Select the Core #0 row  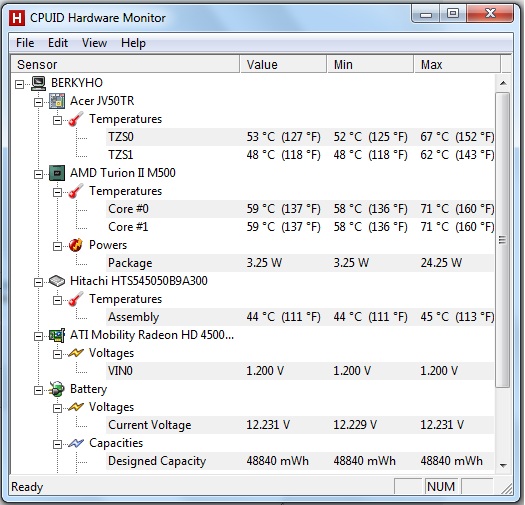tap(300, 209)
